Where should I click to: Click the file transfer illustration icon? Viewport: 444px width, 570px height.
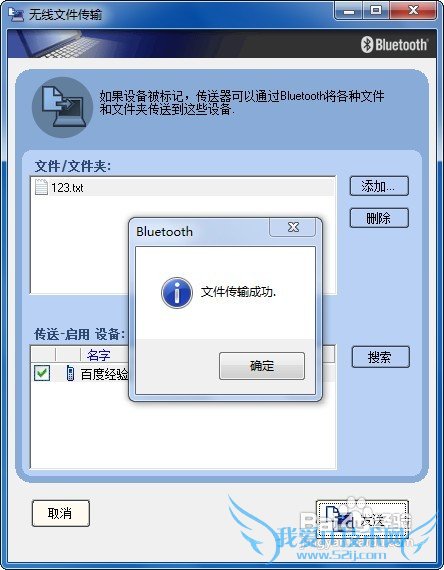(x=62, y=107)
